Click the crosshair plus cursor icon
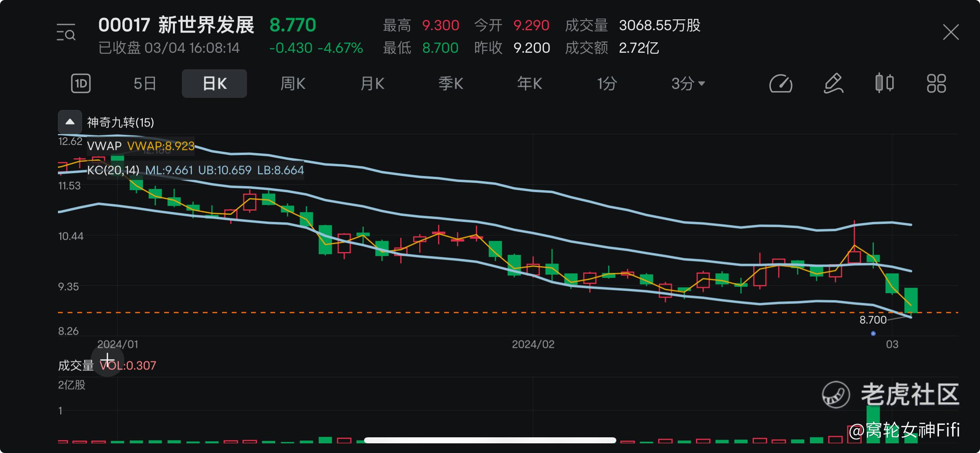 pos(107,360)
